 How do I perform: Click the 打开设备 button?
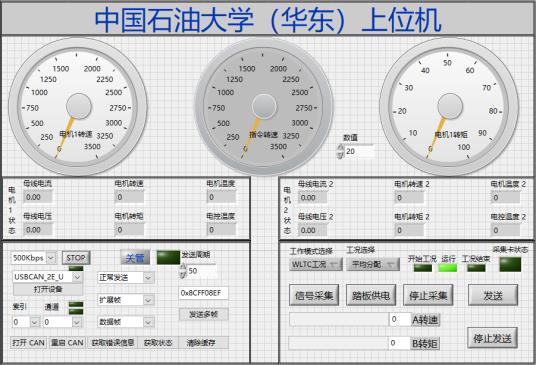[x=48, y=289]
